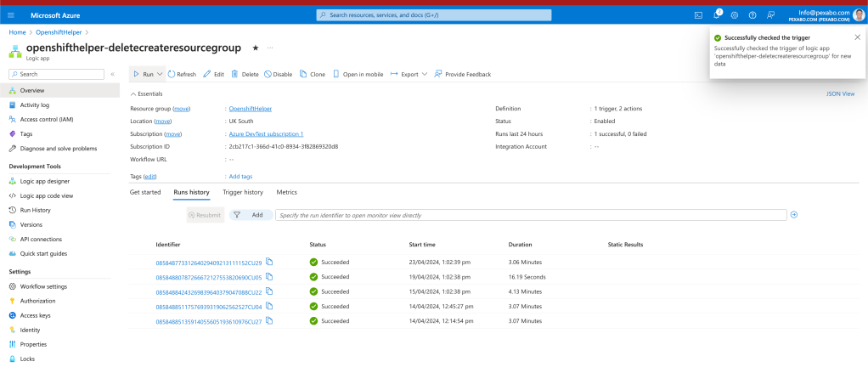Copy run identifier ending in CU05
868x373 pixels.
[269, 276]
